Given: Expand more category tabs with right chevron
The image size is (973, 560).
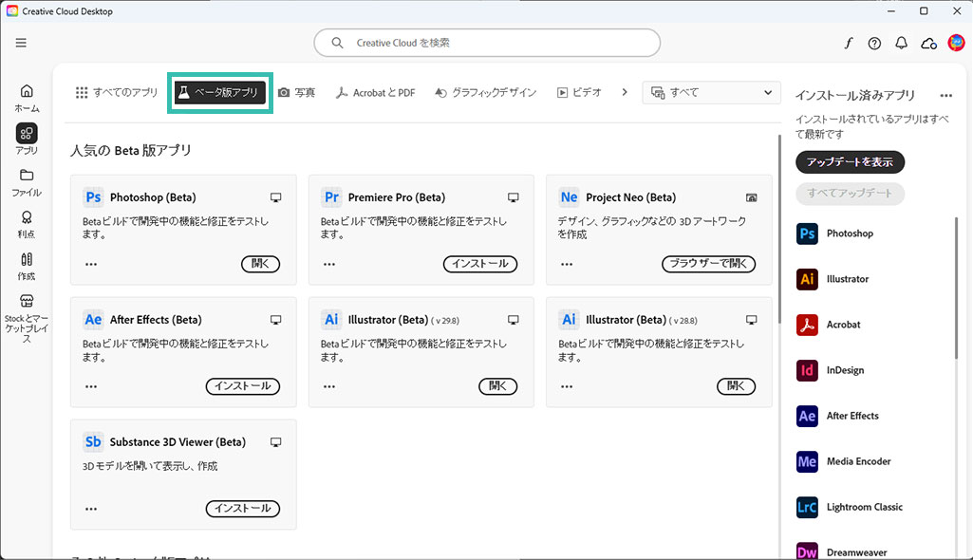Looking at the screenshot, I should 625,92.
